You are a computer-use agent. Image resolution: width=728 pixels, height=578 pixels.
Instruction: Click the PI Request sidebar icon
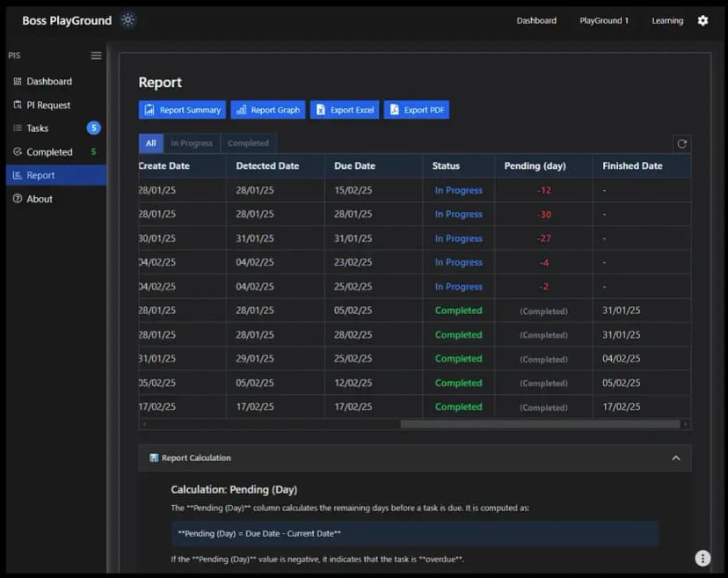point(18,105)
